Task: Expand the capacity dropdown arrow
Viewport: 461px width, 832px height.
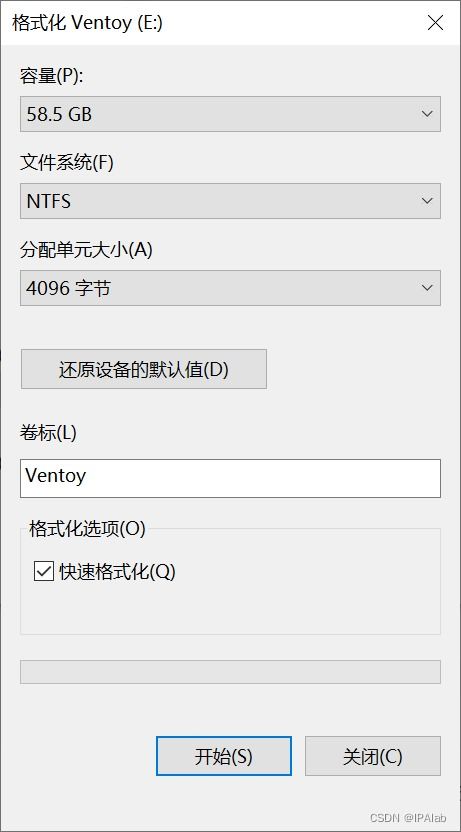Action: pos(427,114)
